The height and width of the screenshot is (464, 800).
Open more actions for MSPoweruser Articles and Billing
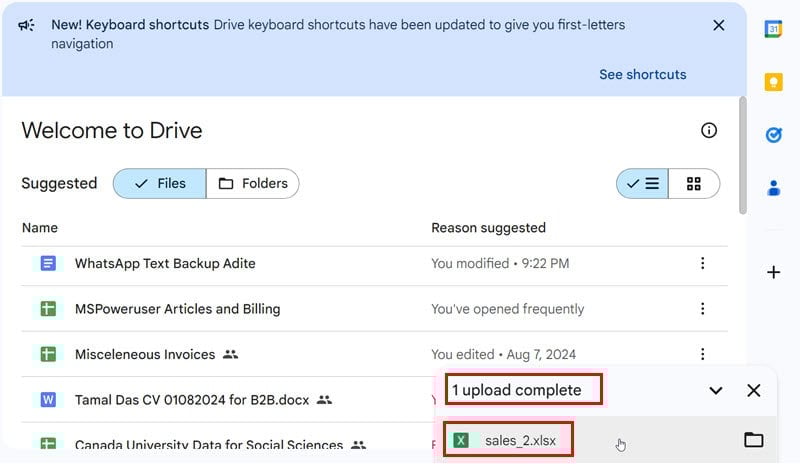click(703, 309)
